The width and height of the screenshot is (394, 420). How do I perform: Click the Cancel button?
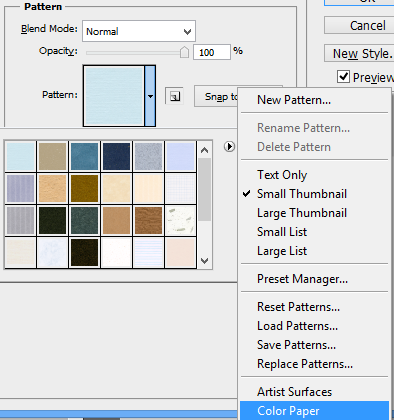pyautogui.click(x=359, y=25)
